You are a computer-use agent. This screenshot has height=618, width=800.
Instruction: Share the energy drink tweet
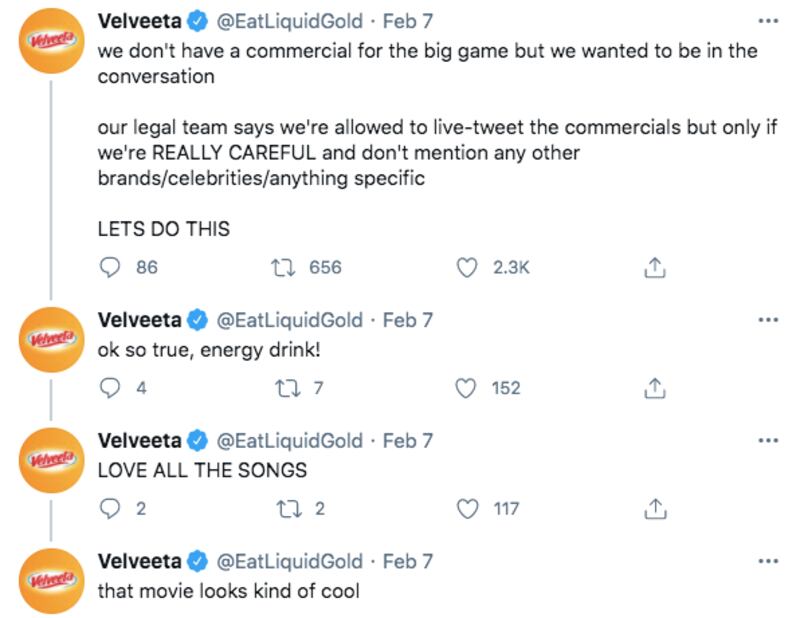tap(654, 388)
